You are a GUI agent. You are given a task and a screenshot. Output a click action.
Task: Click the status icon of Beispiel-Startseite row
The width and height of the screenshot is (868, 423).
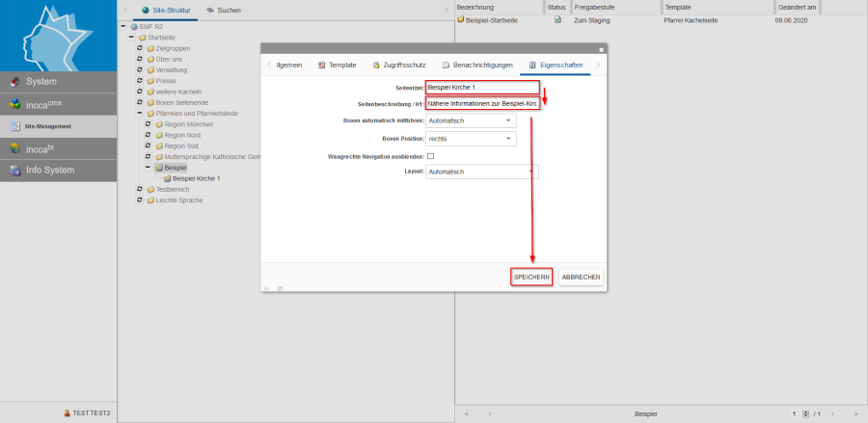557,19
